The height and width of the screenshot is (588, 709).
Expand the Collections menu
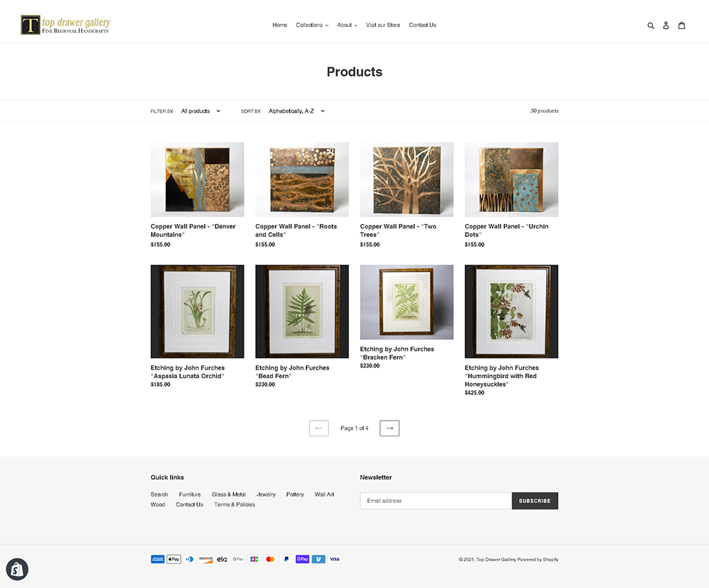click(x=312, y=25)
